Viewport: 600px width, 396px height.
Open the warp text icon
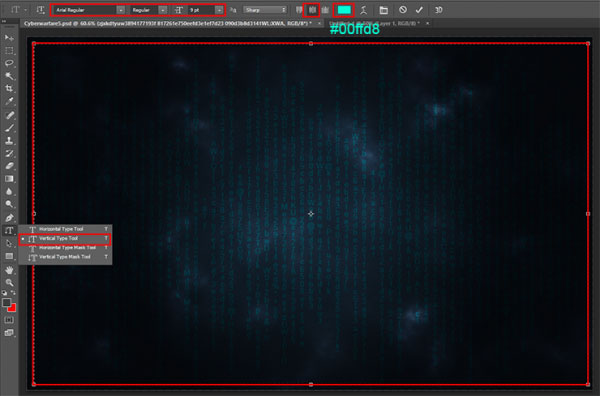364,10
